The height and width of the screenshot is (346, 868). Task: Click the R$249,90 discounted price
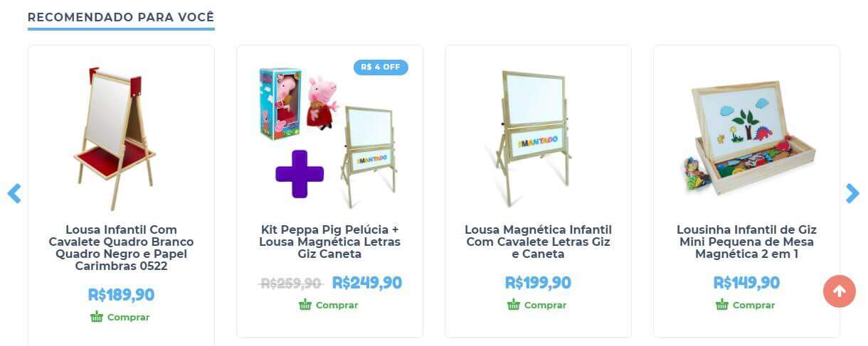(367, 283)
